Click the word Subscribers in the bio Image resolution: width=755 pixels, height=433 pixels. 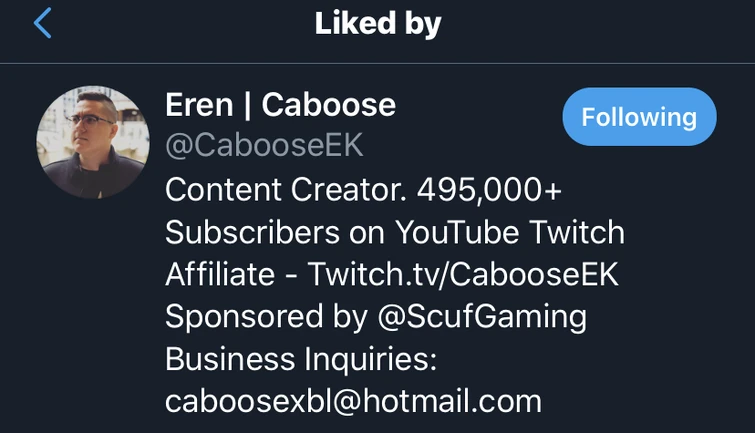252,232
